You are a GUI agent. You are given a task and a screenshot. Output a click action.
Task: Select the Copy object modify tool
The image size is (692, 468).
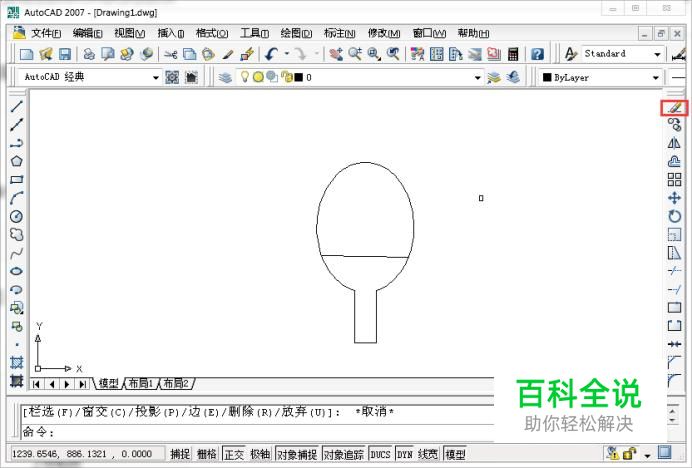point(674,125)
